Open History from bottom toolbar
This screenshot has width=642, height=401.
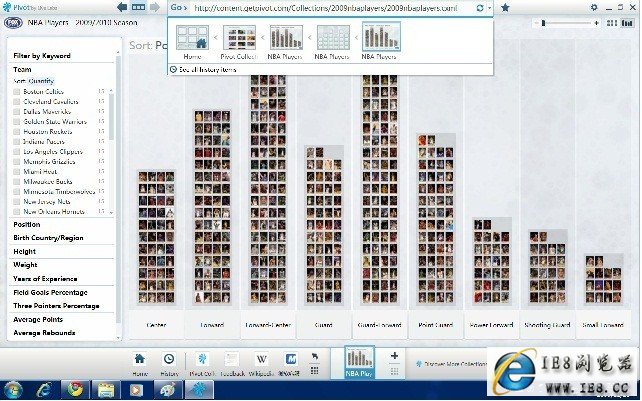tap(169, 364)
